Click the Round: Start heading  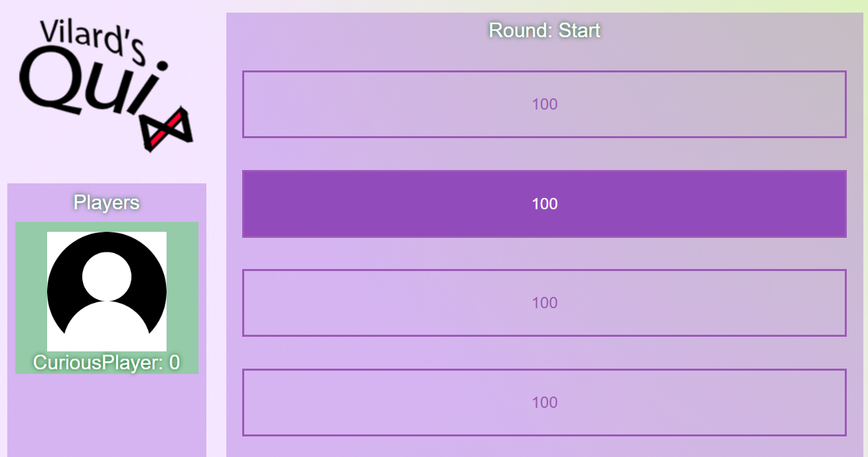[x=544, y=31]
